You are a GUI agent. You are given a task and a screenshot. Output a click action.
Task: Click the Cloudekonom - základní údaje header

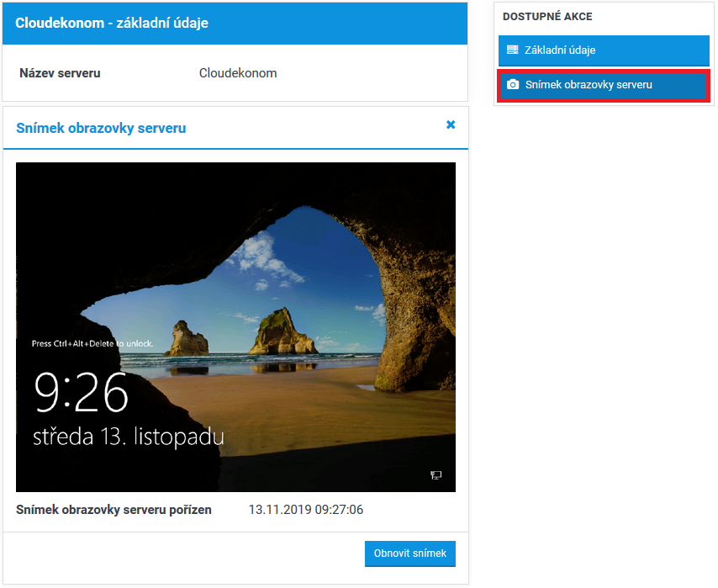pos(112,24)
